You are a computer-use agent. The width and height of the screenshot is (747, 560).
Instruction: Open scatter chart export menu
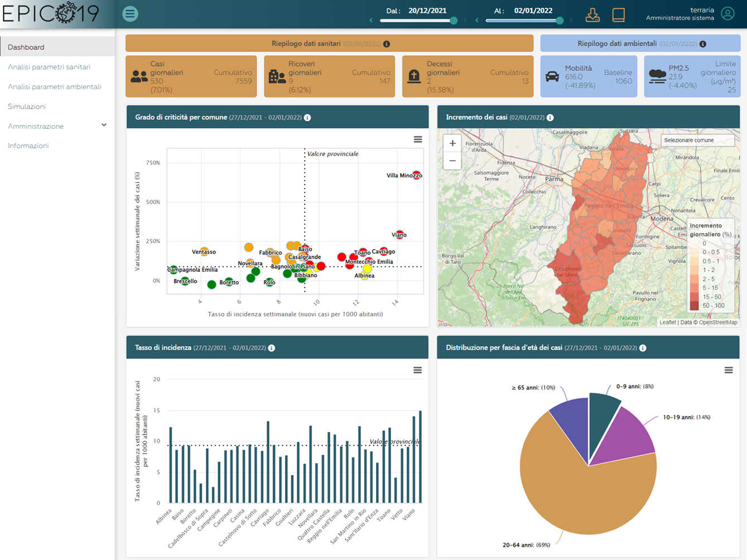coord(418,139)
